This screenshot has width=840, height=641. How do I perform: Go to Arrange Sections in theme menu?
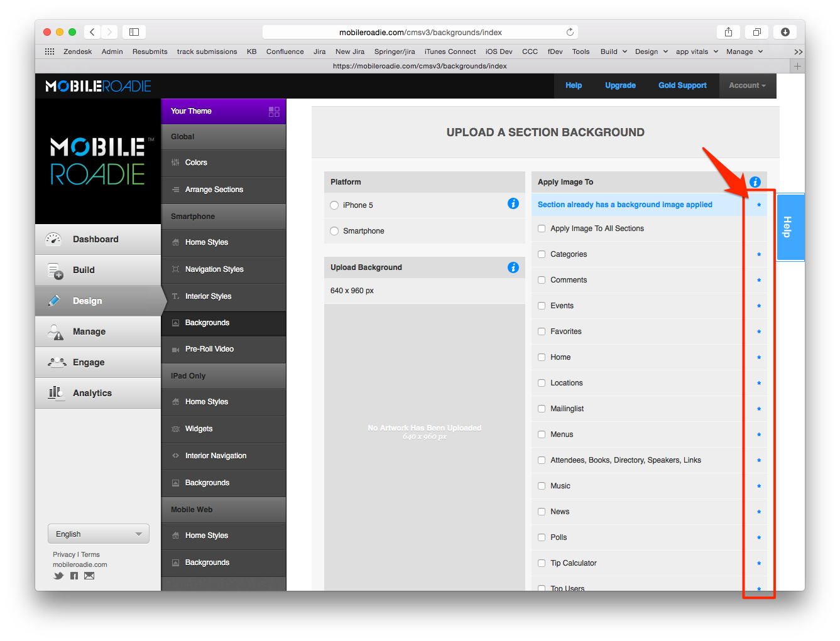point(214,190)
